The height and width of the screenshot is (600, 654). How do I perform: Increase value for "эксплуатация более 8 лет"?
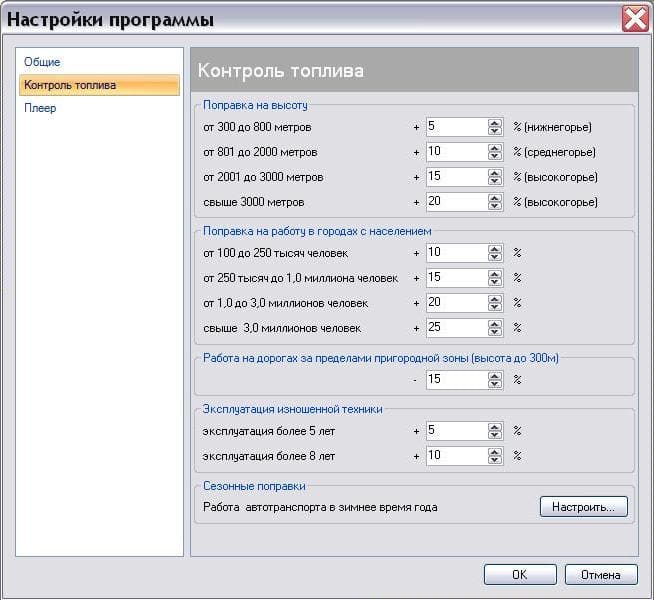[494, 452]
